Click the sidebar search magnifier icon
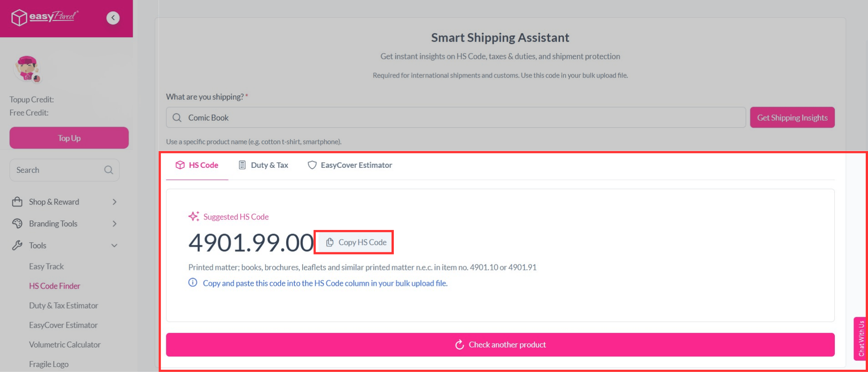Viewport: 868px width, 372px height. (109, 170)
